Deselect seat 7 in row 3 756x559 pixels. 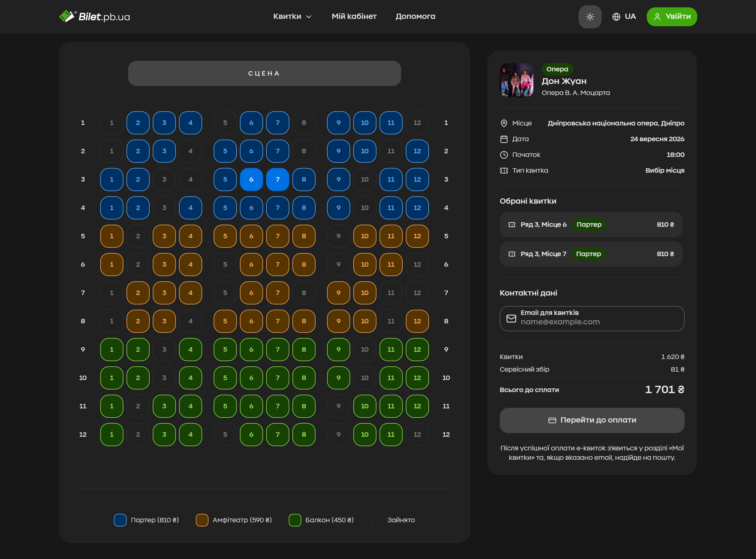coord(277,179)
